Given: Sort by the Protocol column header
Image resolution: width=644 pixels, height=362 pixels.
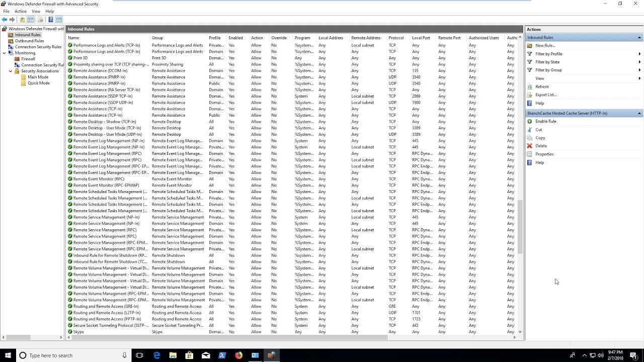Looking at the screenshot, I should 398,38.
